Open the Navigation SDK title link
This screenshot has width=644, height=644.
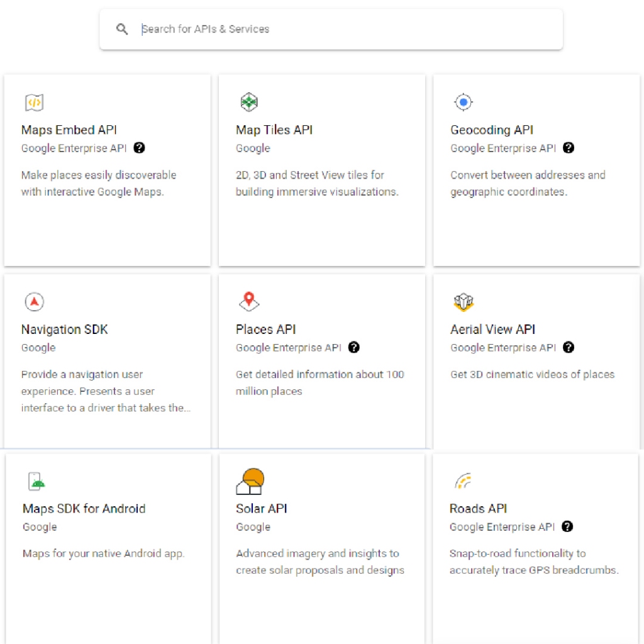65,330
